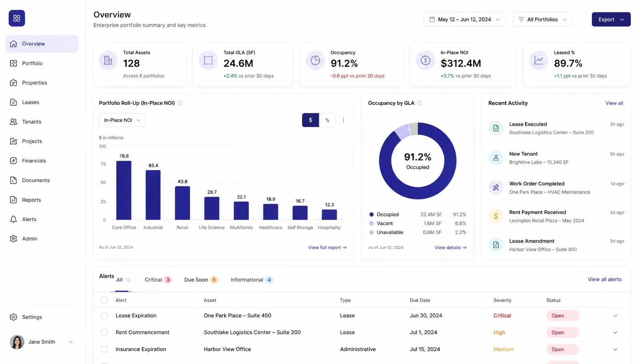Select the Informational alerts tab
The image size is (639, 364).
coord(252,280)
